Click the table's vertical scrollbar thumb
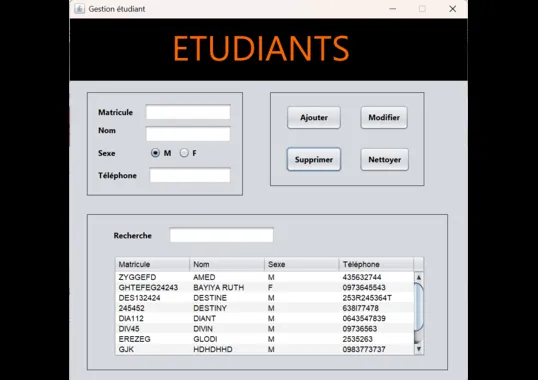The image size is (538, 380). pos(419,307)
